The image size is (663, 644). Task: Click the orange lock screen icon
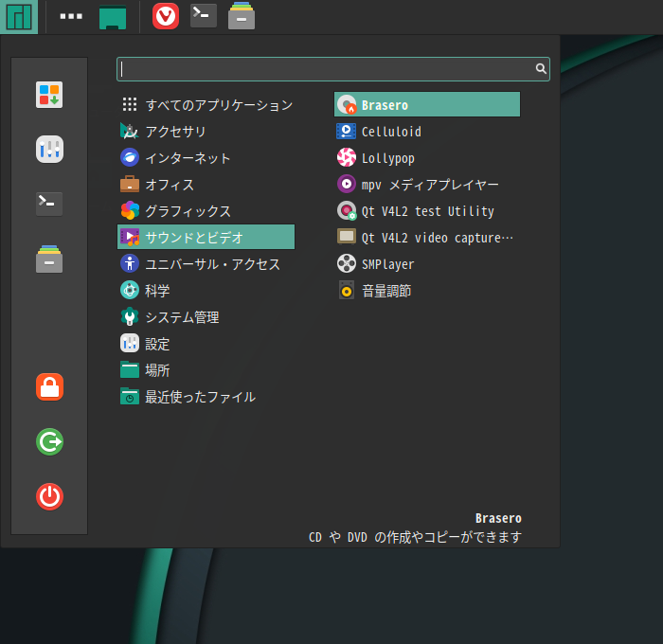click(49, 386)
